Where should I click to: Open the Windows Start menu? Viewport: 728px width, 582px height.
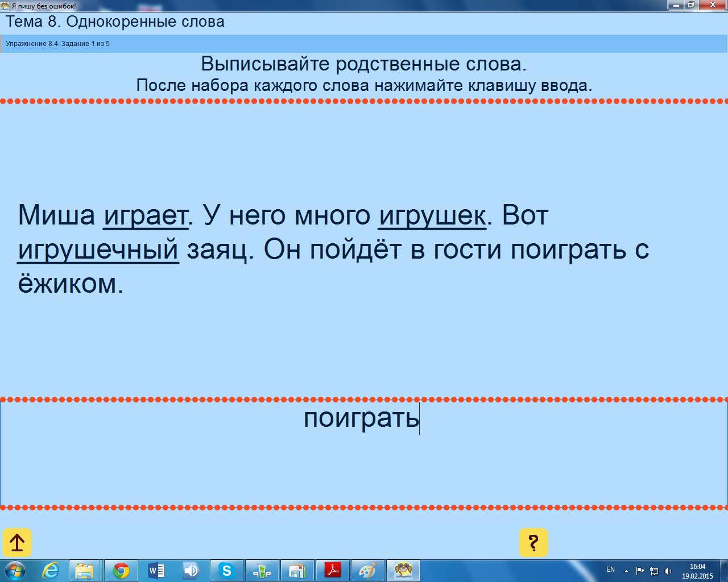[x=15, y=571]
